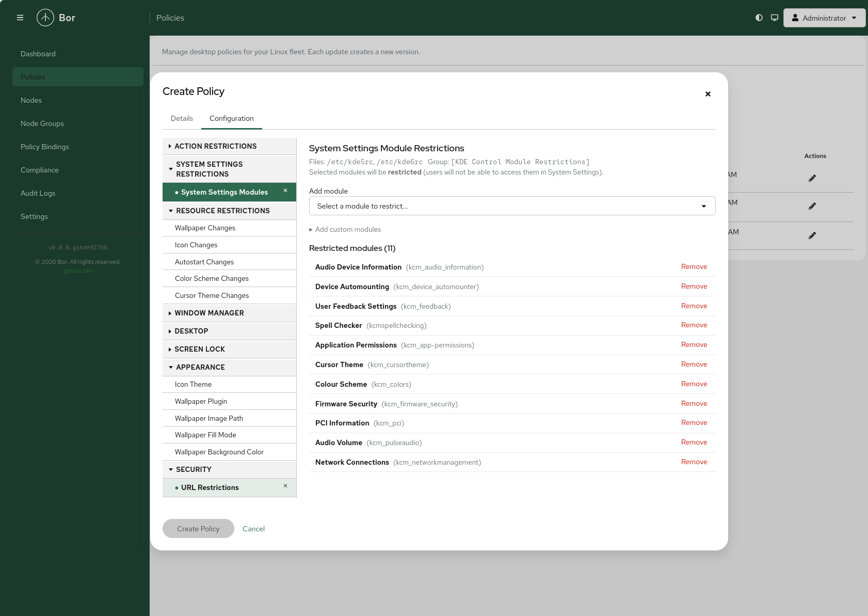Image resolution: width=868 pixels, height=616 pixels.
Task: Collapse the APPEARANCE group
Action: (229, 367)
